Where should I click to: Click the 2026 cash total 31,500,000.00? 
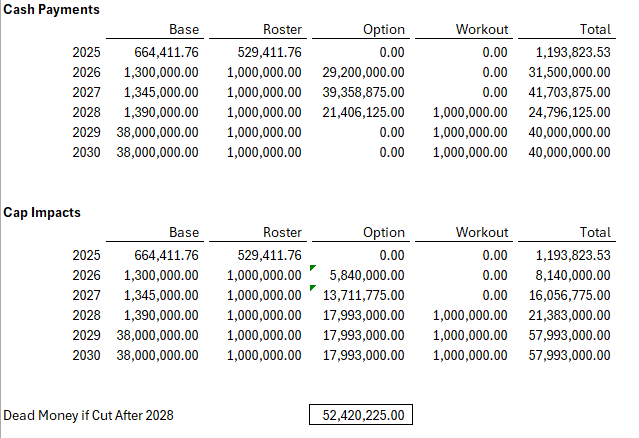coord(569,72)
